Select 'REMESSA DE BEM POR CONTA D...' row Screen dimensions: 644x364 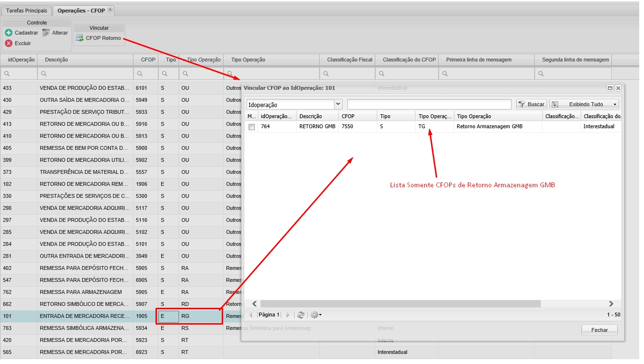[x=120, y=148]
